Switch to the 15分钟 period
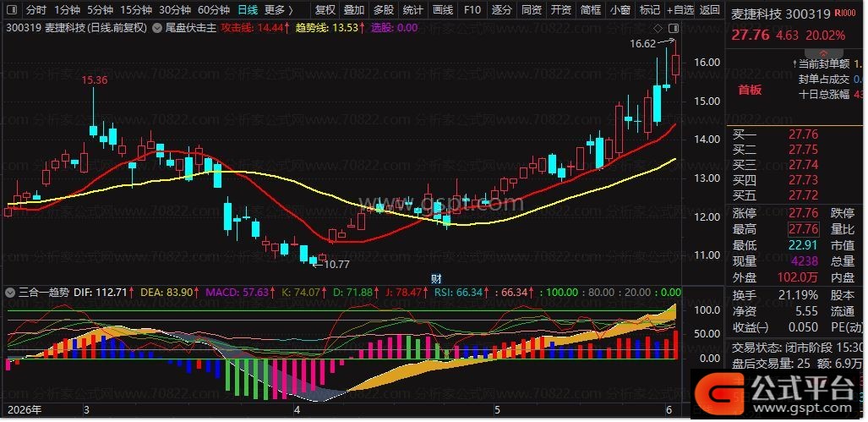868x422 pixels. pos(135,9)
